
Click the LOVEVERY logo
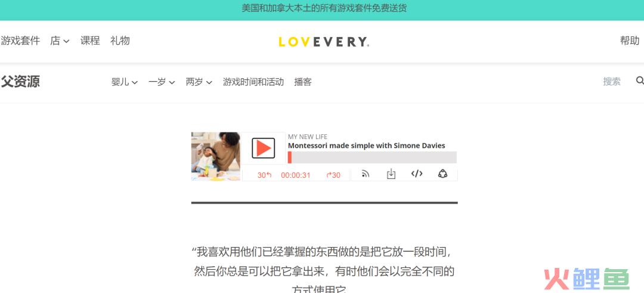pyautogui.click(x=324, y=42)
